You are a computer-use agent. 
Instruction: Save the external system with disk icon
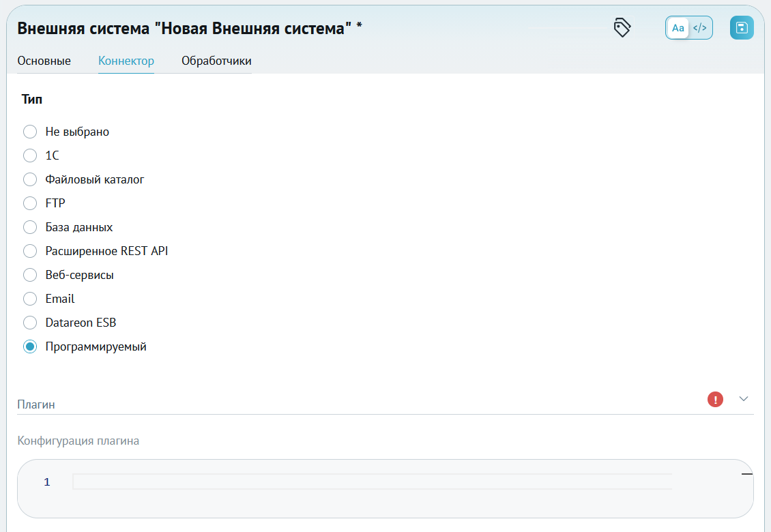[x=742, y=27]
